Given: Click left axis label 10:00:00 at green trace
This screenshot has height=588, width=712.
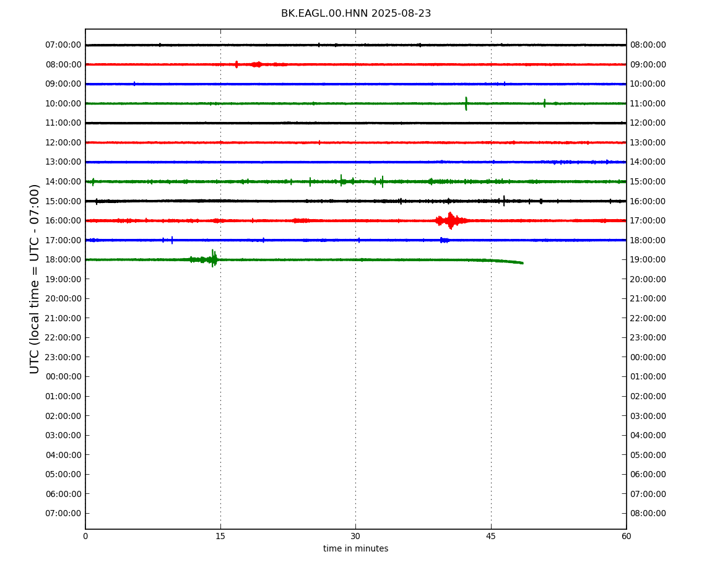Looking at the screenshot, I should tap(63, 103).
